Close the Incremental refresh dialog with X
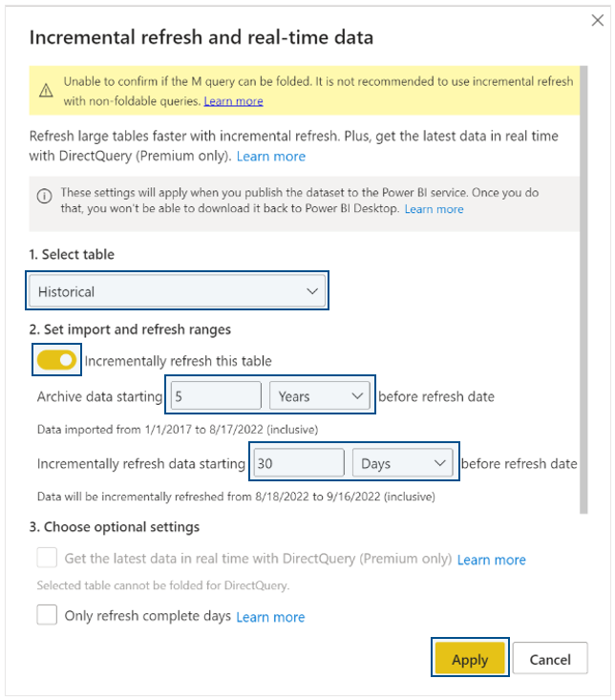 coord(598,20)
